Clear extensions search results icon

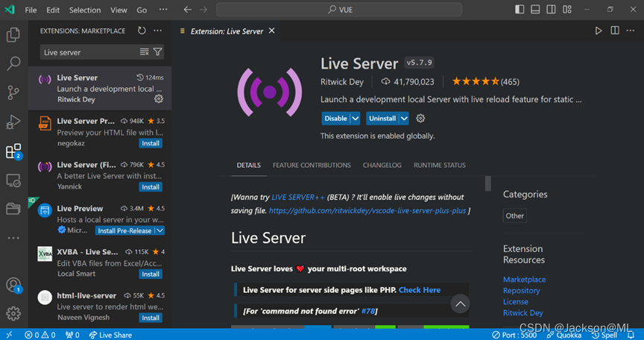click(144, 51)
